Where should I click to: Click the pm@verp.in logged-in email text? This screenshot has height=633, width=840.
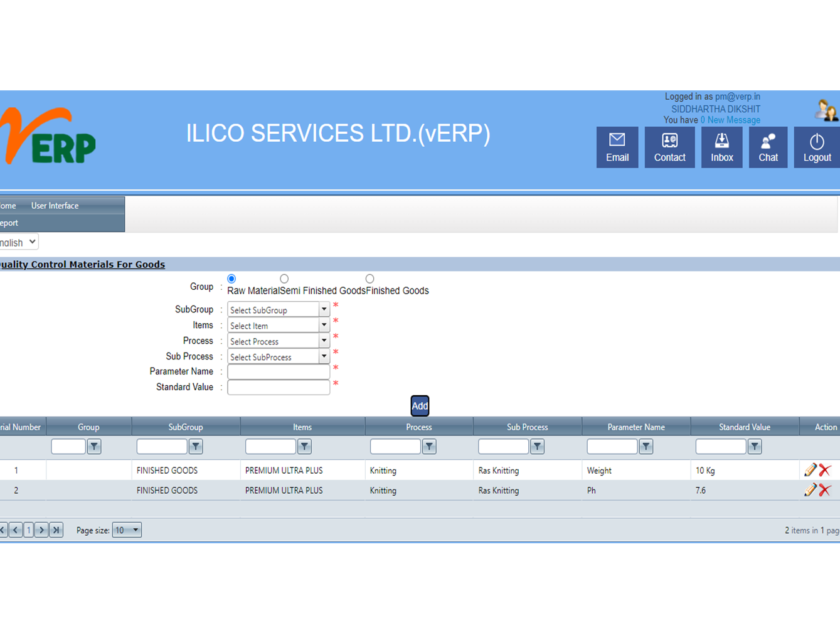pyautogui.click(x=738, y=97)
